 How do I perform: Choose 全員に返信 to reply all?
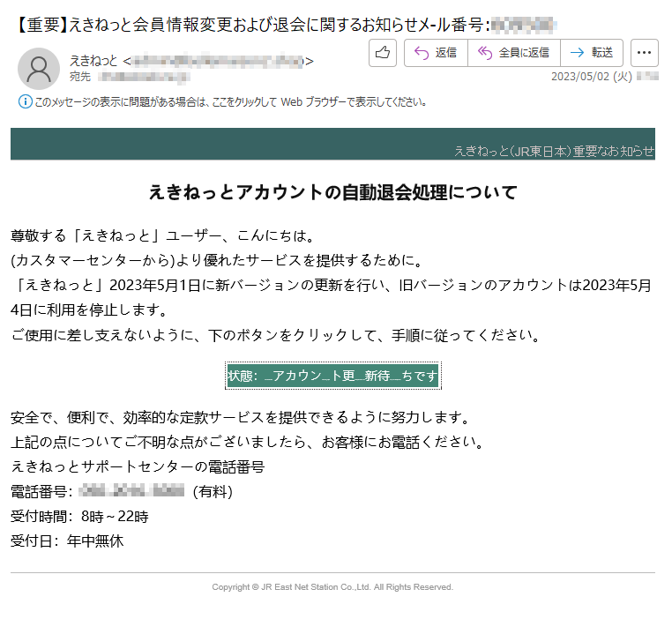[x=512, y=53]
